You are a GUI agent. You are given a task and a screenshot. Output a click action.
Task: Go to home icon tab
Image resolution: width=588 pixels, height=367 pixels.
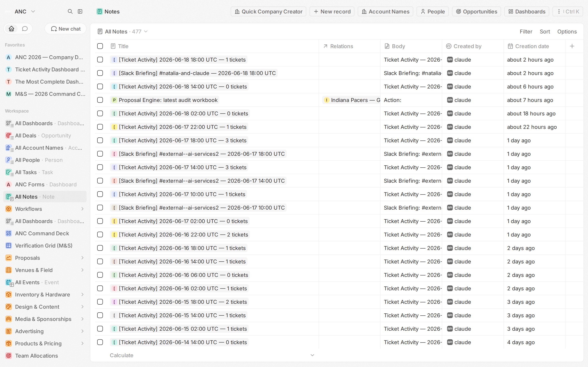[x=11, y=29]
